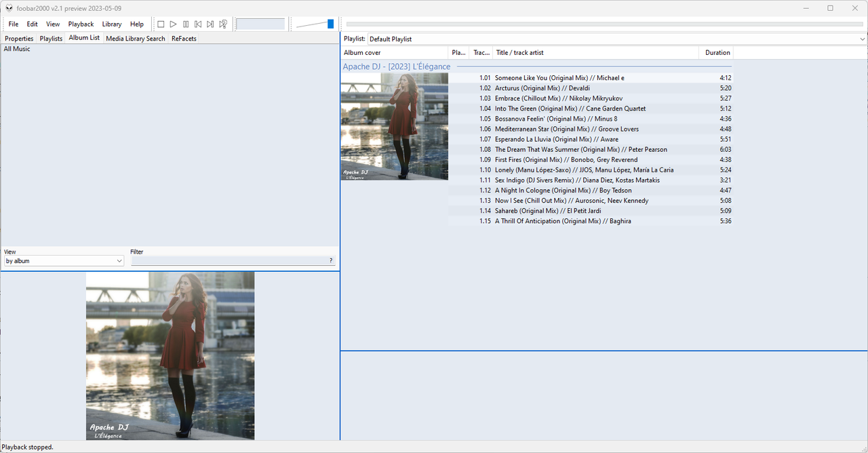868x453 pixels.
Task: Open the Edit menu
Action: (x=33, y=24)
